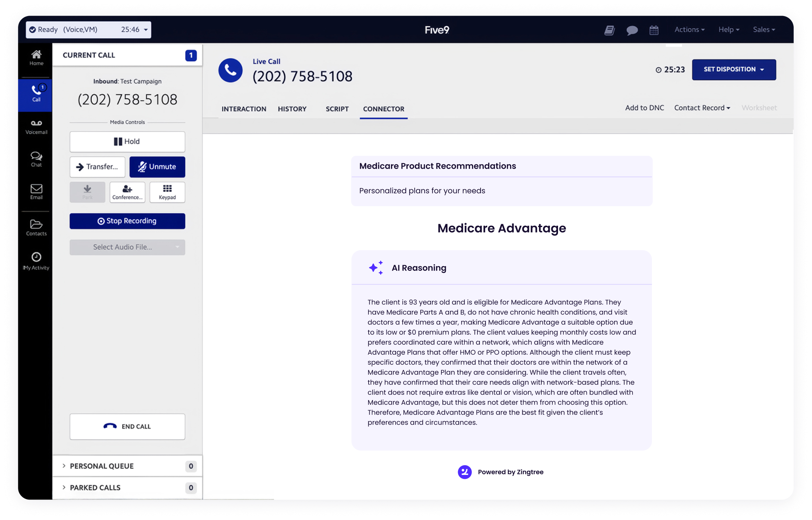This screenshot has width=812, height=520.
Task: Open the Chat sidebar panel
Action: pos(36,159)
